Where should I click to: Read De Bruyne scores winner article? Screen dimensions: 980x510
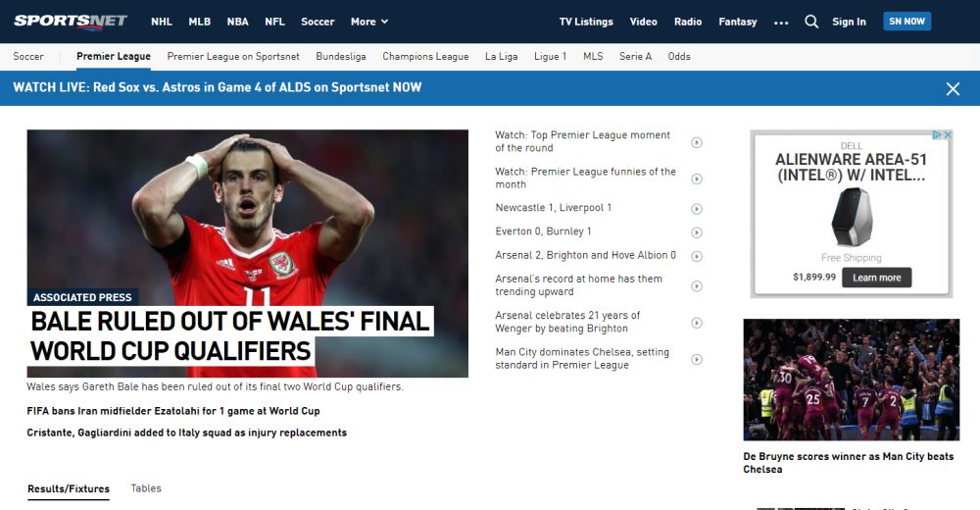(x=848, y=463)
